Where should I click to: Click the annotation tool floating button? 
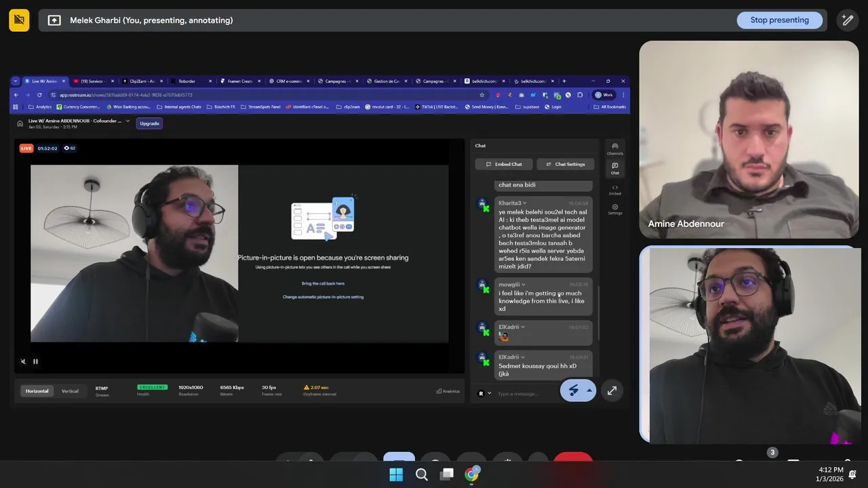(x=574, y=390)
